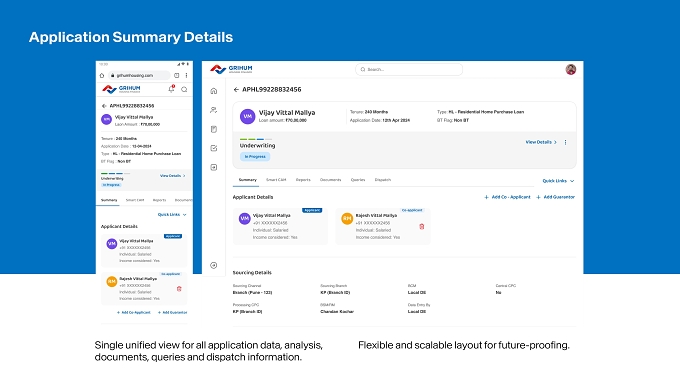The width and height of the screenshot is (680, 383).
Task: Go back using desktop APHL99228832456 arrow
Action: [x=236, y=90]
